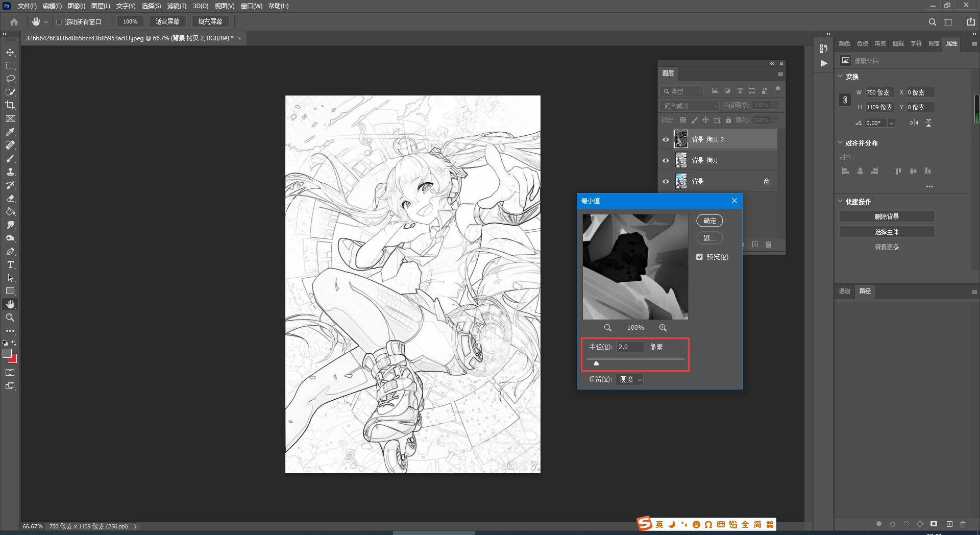Click 删除背景 quick action
The height and width of the screenshot is (535, 980).
tap(887, 216)
